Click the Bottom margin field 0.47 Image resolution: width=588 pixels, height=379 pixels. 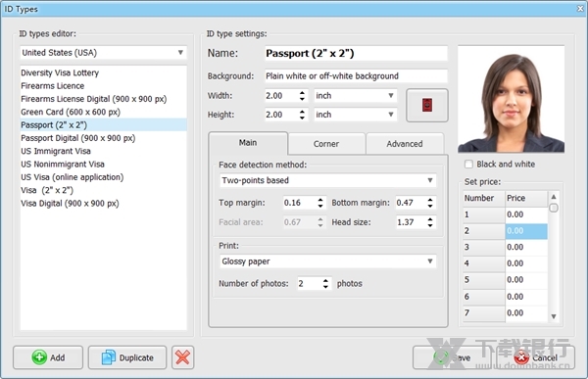[x=411, y=203]
